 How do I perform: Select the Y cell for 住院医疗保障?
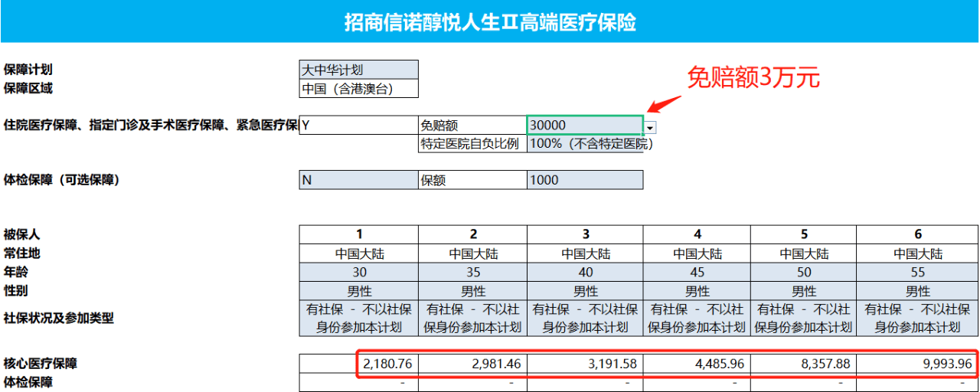(x=359, y=125)
